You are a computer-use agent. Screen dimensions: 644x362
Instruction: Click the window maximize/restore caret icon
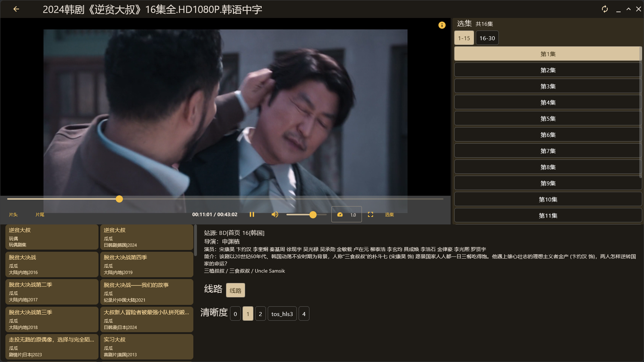point(629,9)
